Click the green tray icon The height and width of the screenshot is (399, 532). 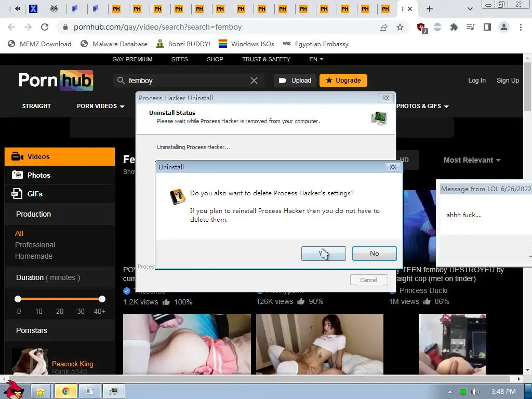coord(463,392)
